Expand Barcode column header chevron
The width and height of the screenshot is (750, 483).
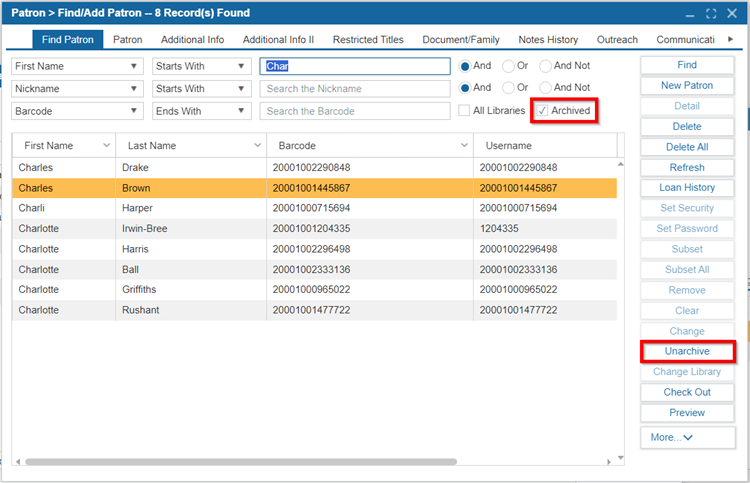tap(464, 145)
